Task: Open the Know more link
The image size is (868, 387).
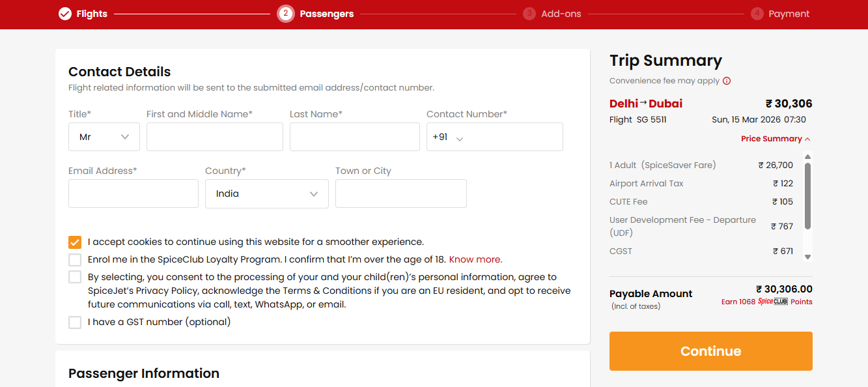Action: point(475,260)
